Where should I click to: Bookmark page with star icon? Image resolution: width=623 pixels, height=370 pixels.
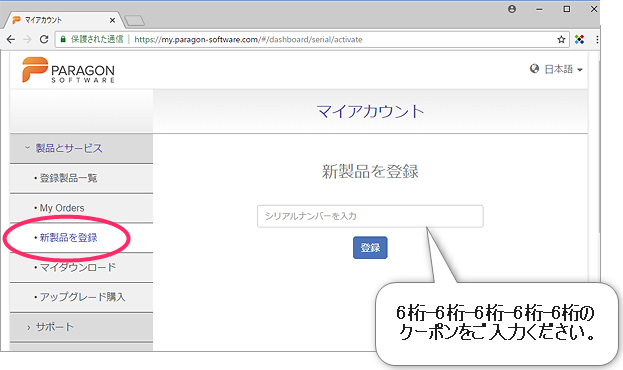click(561, 39)
